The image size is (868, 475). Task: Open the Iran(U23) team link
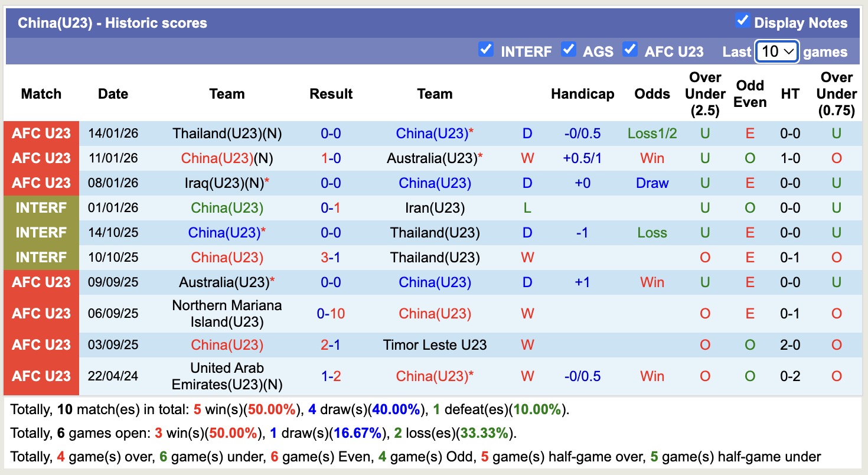435,208
